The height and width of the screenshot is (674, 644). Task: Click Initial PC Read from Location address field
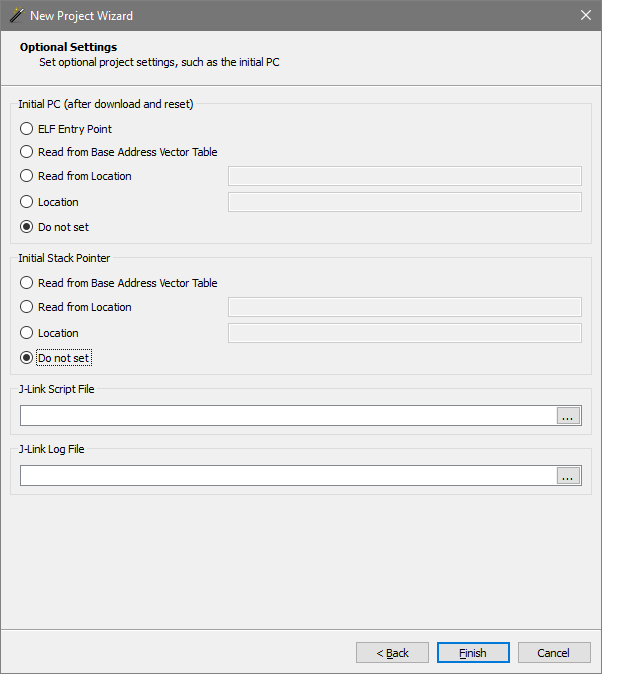coord(405,177)
